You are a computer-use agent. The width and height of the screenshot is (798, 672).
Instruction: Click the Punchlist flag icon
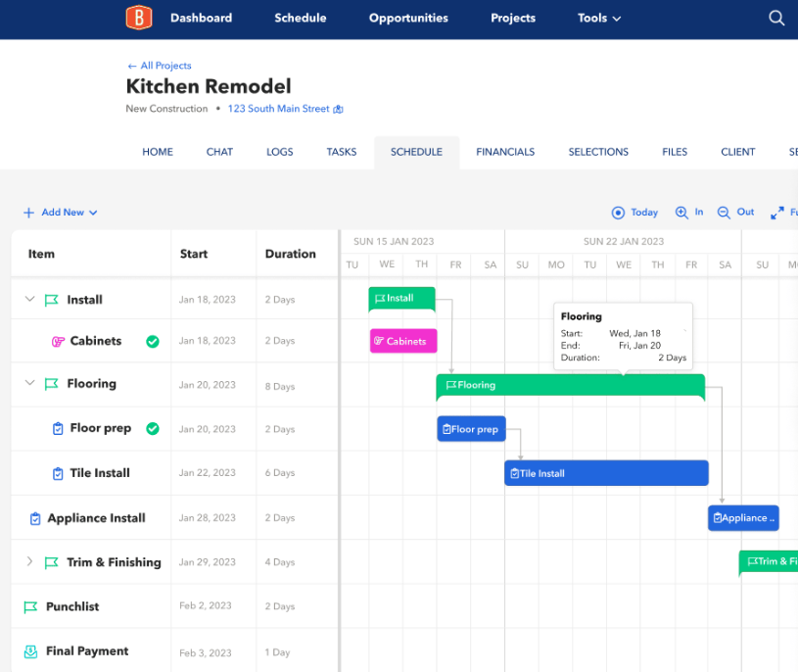click(30, 606)
